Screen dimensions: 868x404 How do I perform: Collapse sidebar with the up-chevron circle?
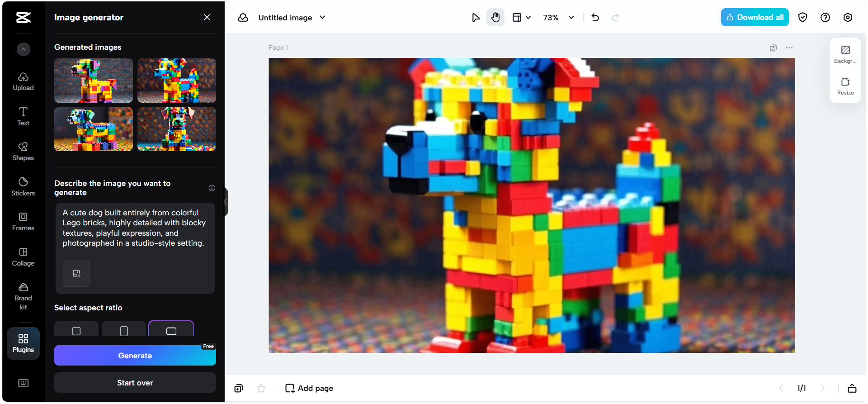(24, 49)
